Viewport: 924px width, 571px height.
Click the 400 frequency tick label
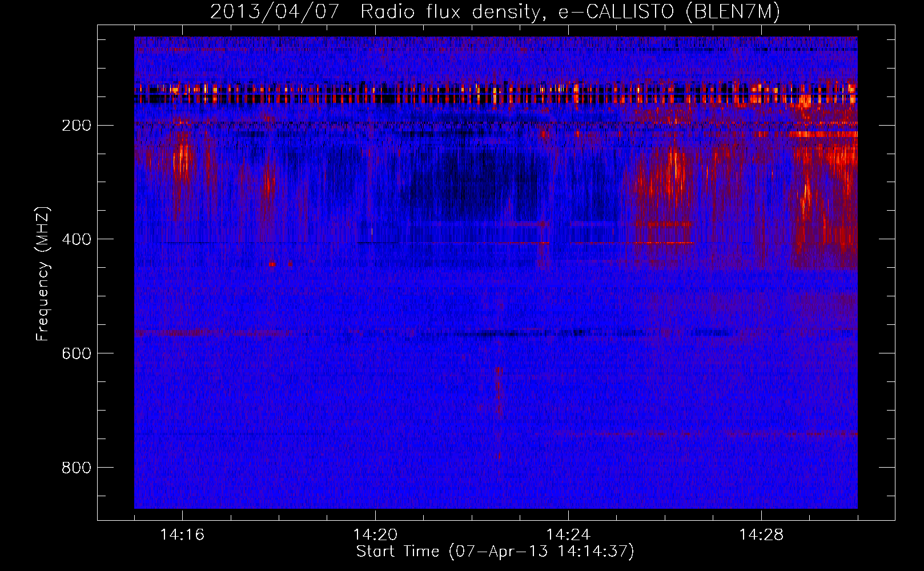pyautogui.click(x=77, y=239)
